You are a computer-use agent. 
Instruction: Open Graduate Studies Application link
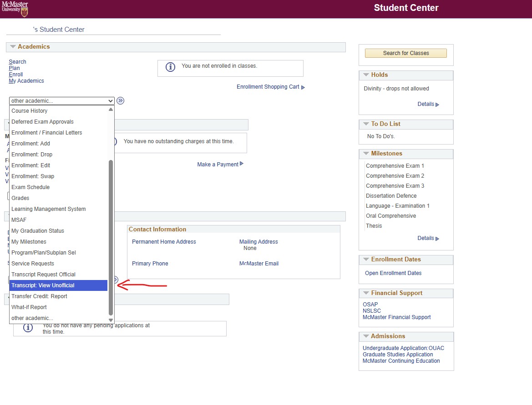398,355
